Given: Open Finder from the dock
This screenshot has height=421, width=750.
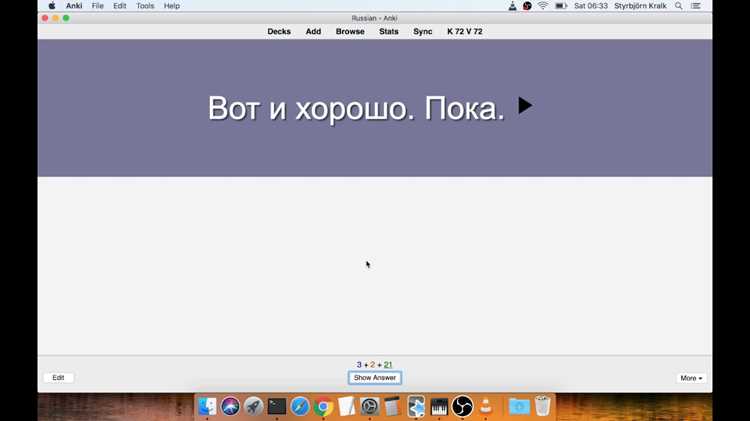Looking at the screenshot, I should coord(207,407).
